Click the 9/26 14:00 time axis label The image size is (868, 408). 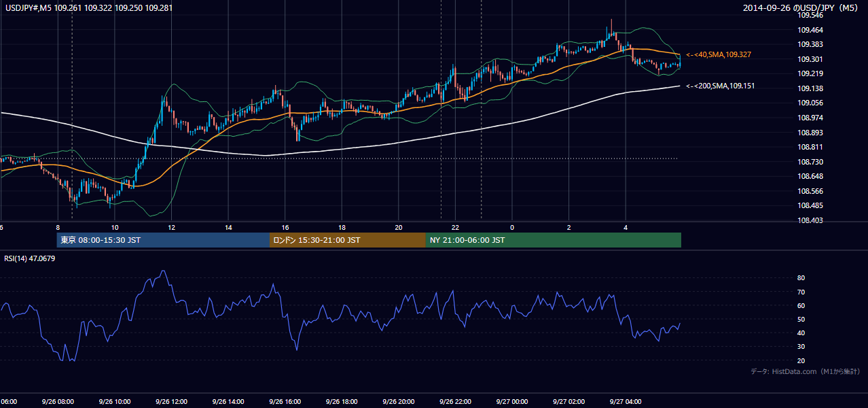tap(228, 401)
